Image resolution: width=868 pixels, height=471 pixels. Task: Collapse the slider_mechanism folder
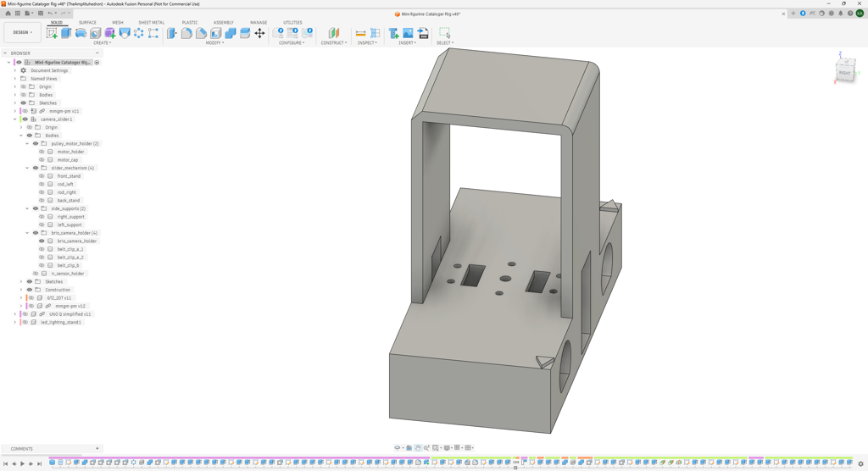[x=27, y=168]
